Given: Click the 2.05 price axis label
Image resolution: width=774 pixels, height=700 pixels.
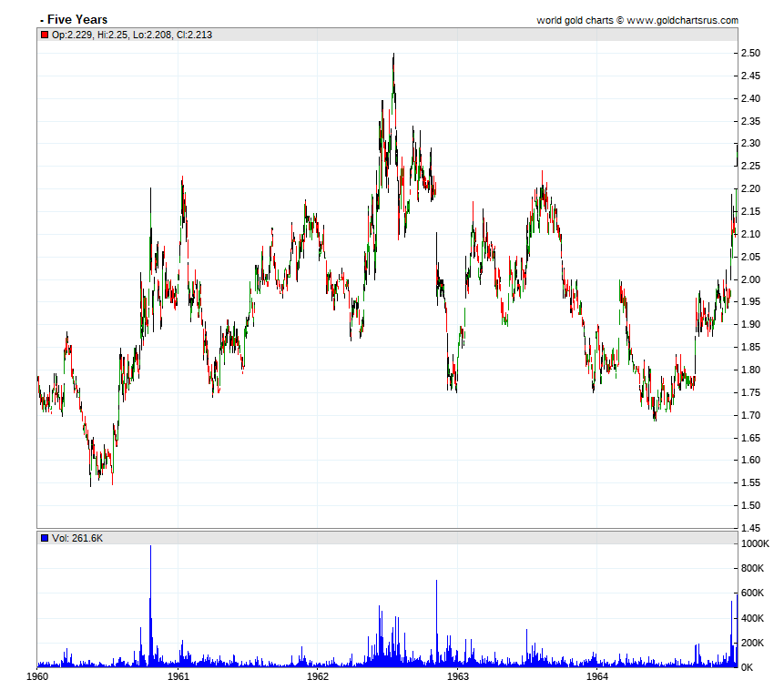Looking at the screenshot, I should click(750, 257).
